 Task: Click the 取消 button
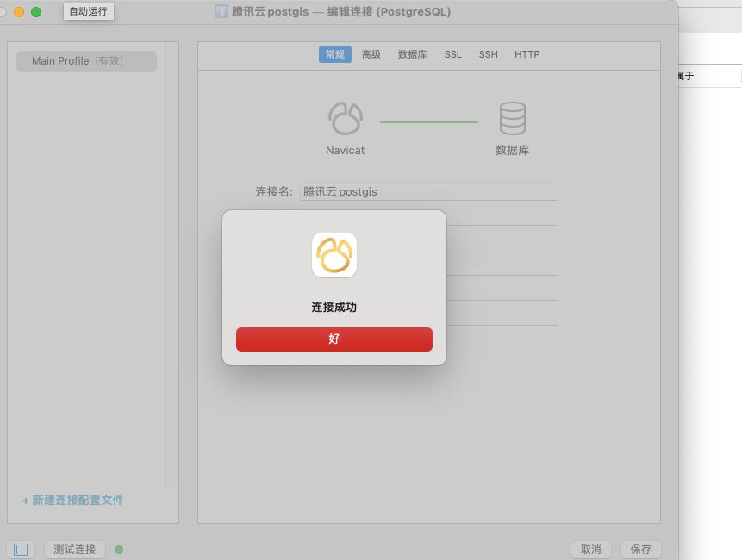coord(591,550)
